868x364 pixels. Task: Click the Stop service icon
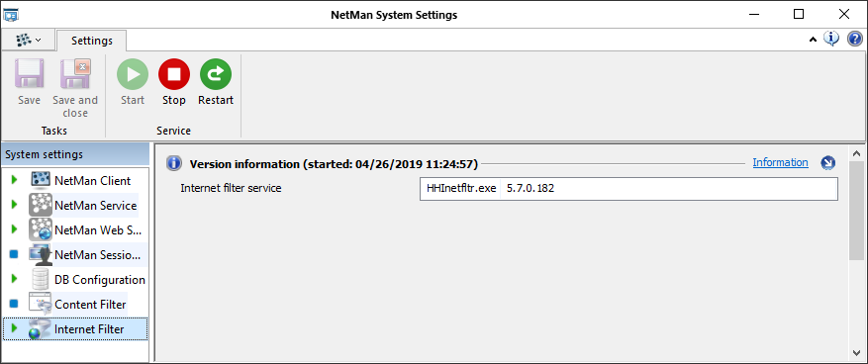click(x=174, y=74)
